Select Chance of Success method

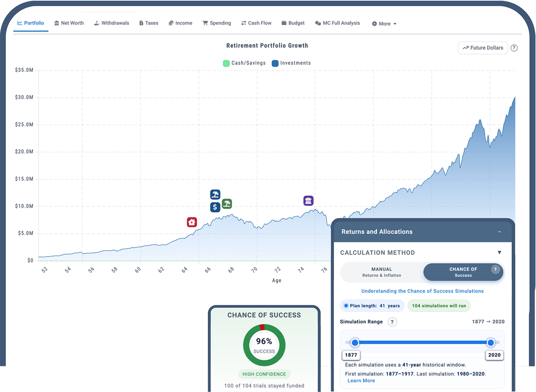click(x=463, y=272)
